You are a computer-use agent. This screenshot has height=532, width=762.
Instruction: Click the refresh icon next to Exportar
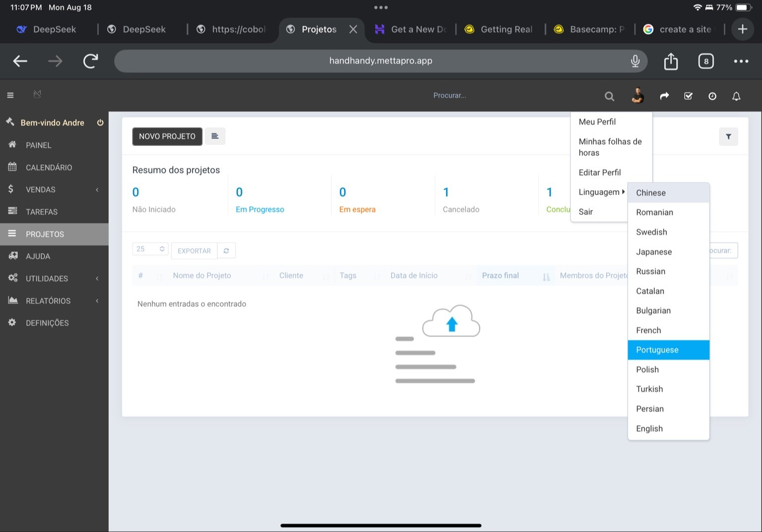pos(226,251)
